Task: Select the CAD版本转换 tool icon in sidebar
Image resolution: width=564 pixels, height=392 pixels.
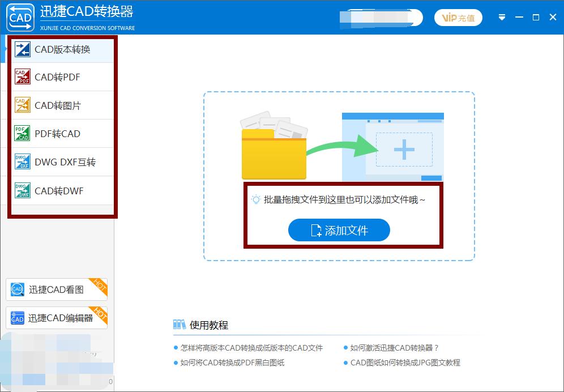Action: [23, 50]
